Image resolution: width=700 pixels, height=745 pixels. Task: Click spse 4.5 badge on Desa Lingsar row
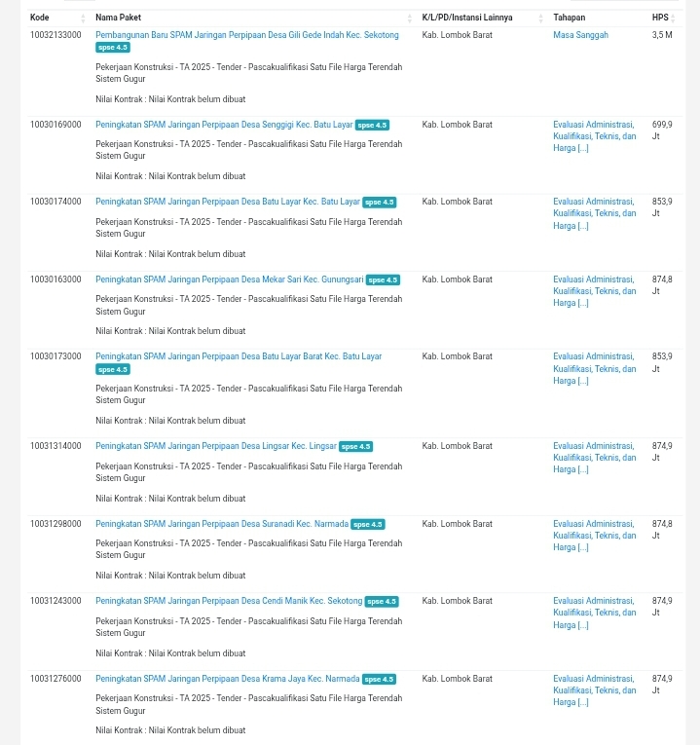tap(355, 446)
